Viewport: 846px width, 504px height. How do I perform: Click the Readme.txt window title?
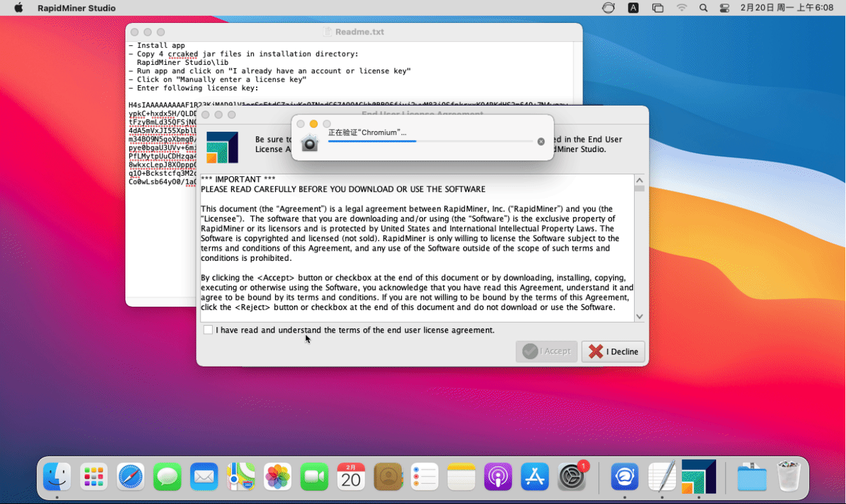(360, 32)
